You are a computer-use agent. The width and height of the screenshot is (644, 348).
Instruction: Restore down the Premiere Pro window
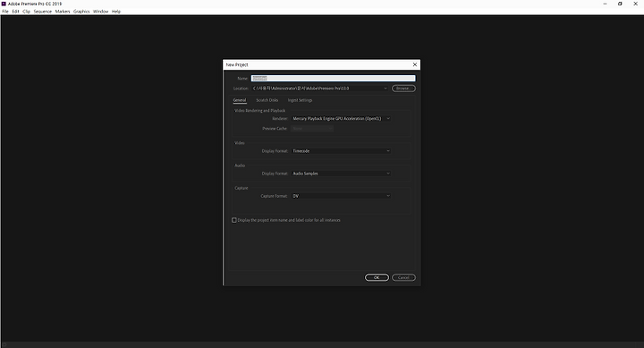point(620,4)
